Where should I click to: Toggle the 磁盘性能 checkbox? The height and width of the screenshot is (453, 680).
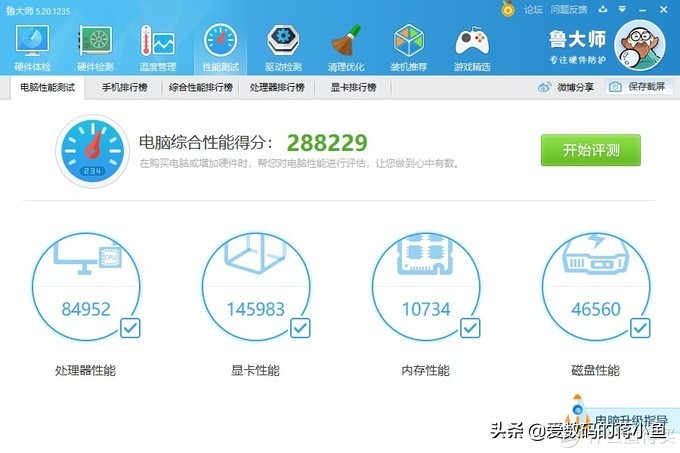point(640,328)
